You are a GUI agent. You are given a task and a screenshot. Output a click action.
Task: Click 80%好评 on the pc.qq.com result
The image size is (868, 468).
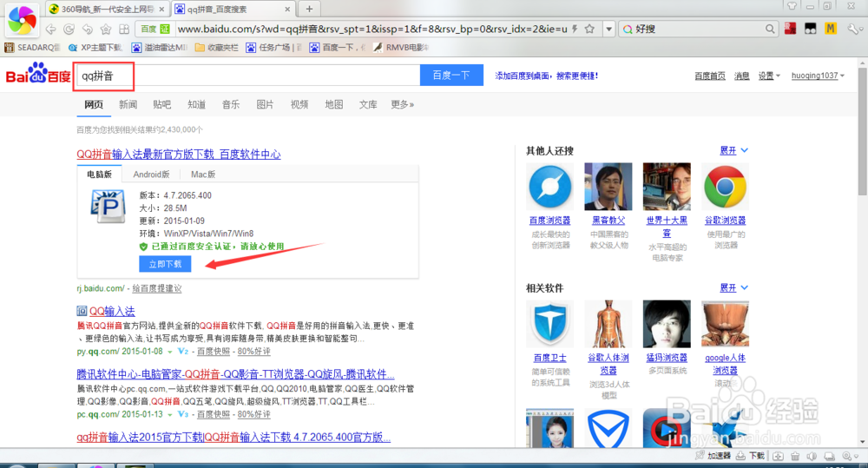254,414
